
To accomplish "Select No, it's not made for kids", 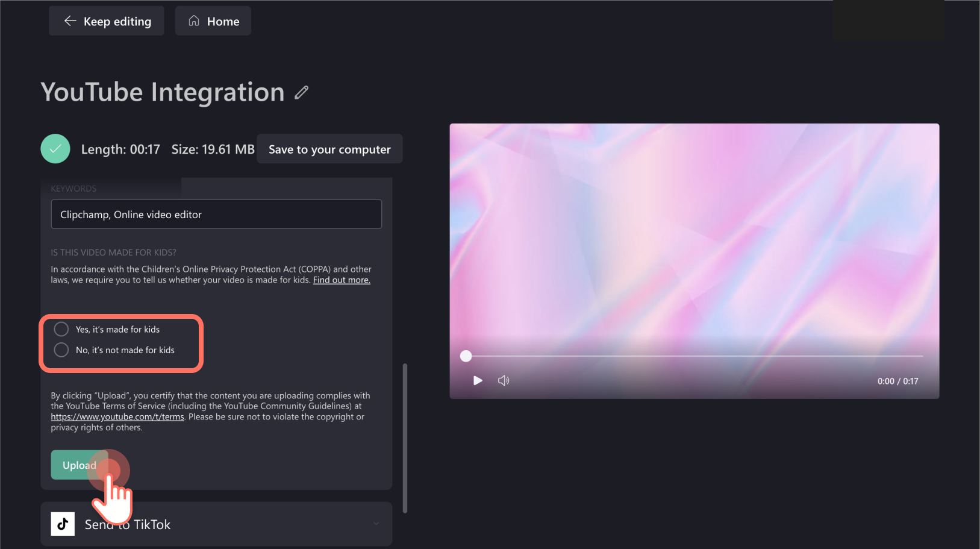I will (x=61, y=350).
